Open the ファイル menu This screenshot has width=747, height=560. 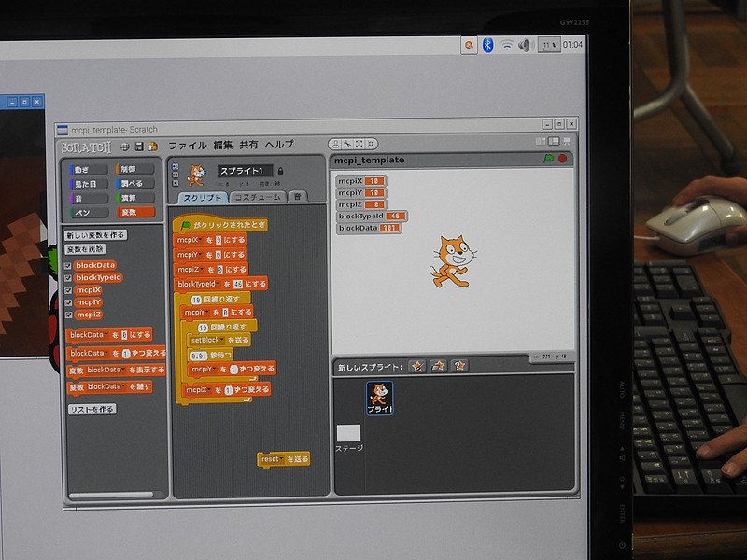point(186,147)
